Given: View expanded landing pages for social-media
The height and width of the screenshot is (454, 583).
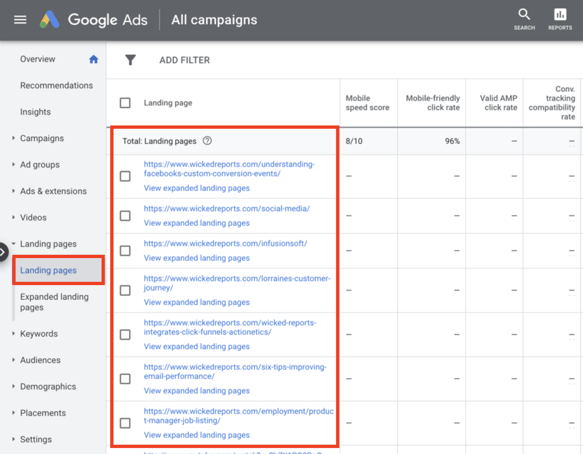Looking at the screenshot, I should 196,223.
